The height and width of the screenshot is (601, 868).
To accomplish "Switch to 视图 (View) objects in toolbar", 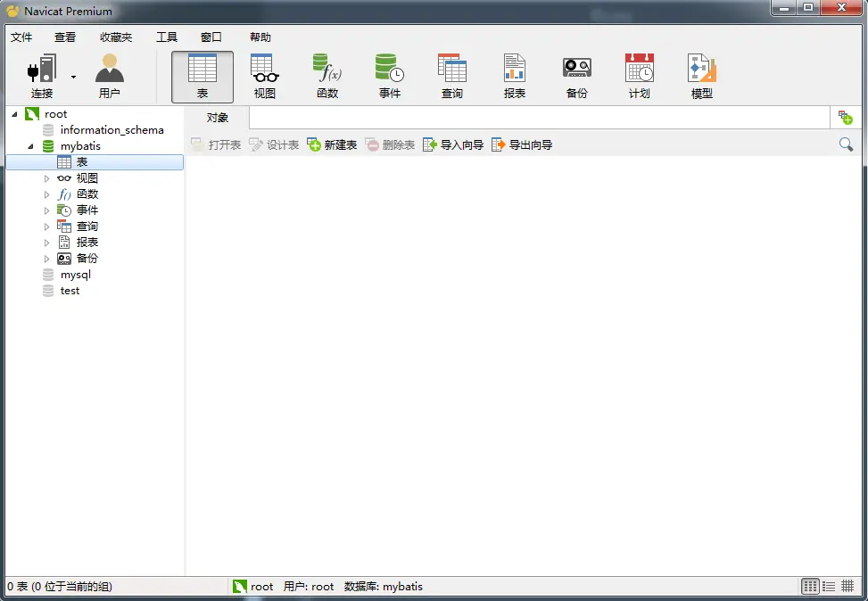I will [265, 77].
